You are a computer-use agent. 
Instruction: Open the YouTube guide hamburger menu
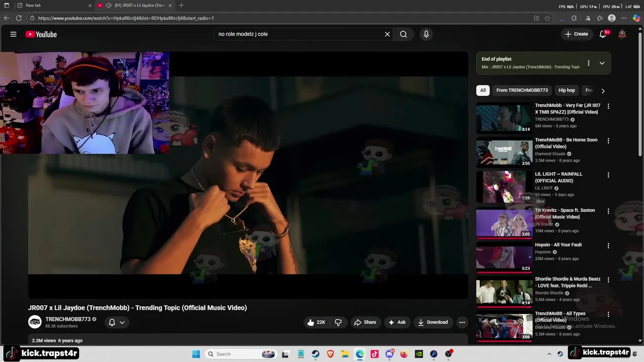click(14, 34)
